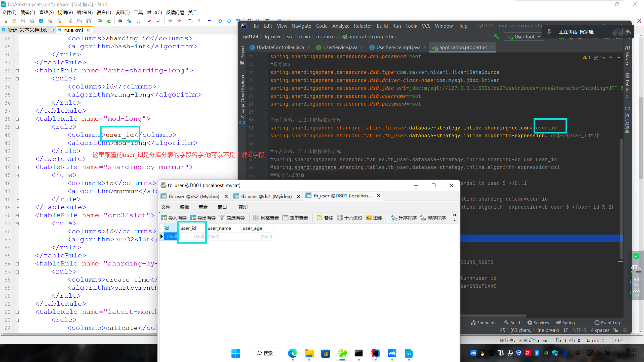
Task: Open 编码(N) menu in Ndd
Action: (85, 12)
